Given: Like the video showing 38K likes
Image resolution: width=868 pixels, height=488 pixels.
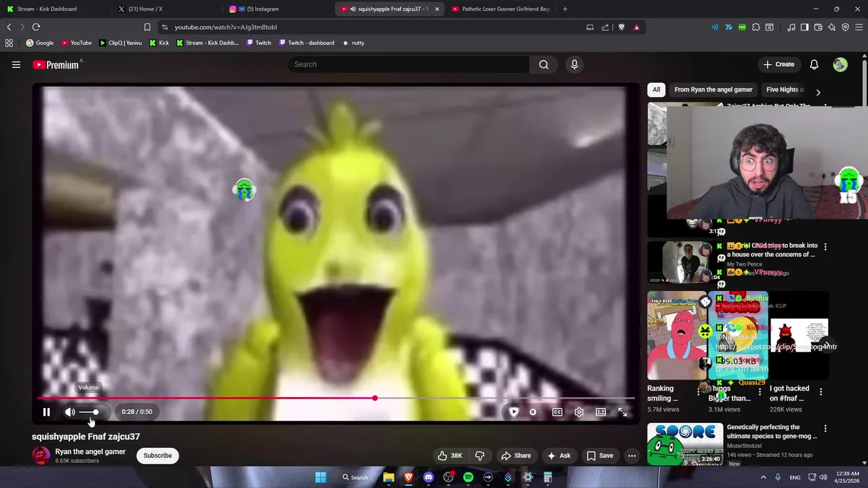Looking at the screenshot, I should (450, 455).
